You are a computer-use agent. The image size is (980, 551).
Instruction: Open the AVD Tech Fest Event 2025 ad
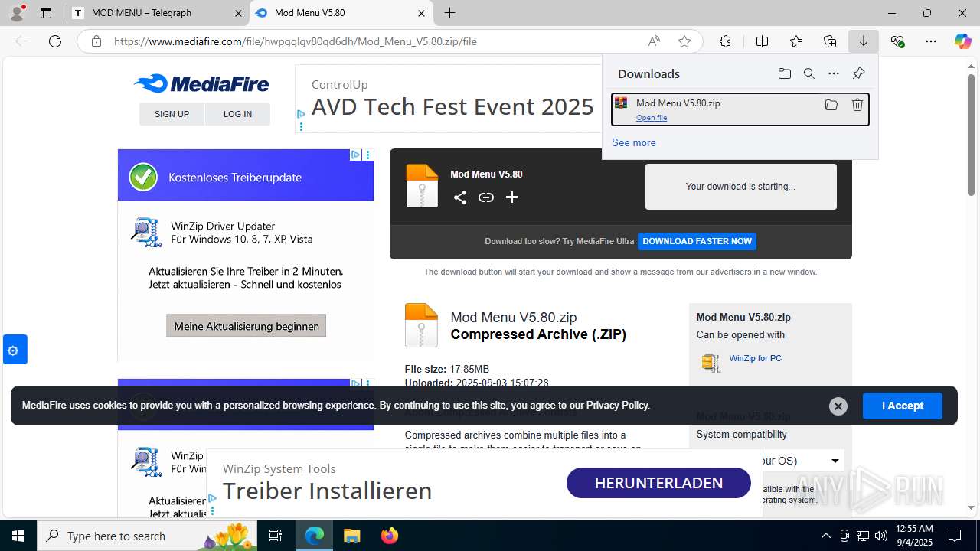452,106
